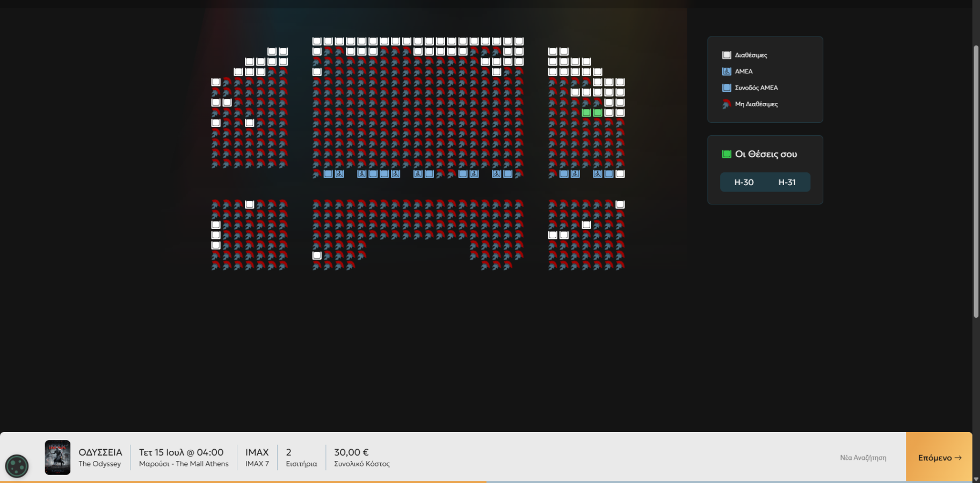Select white seat starting center block's fourth row
Image resolution: width=980 pixels, height=483 pixels.
point(317,72)
